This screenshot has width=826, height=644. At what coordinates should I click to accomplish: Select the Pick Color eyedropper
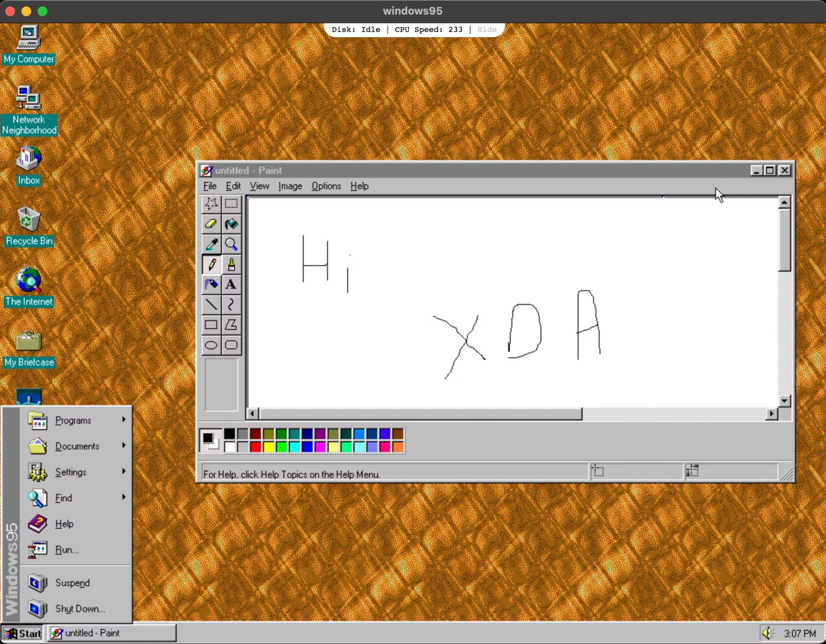pos(211,244)
